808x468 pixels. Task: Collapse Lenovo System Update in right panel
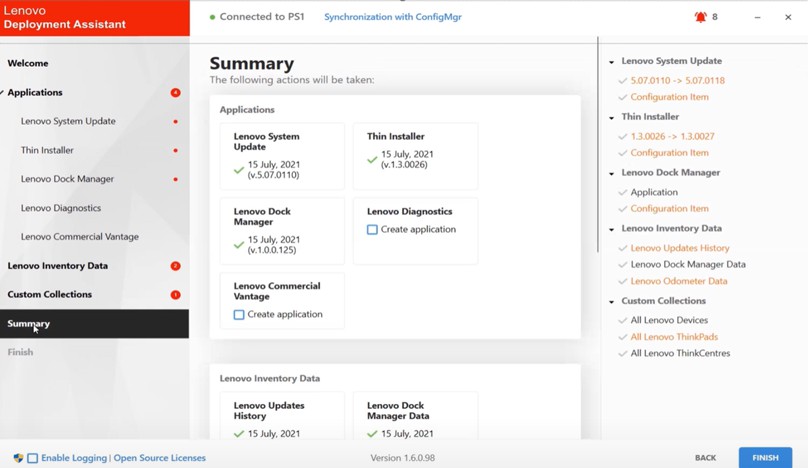(x=612, y=62)
